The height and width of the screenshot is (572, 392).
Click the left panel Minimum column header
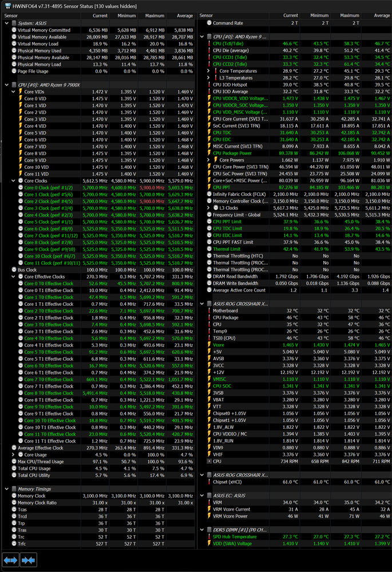[123, 15]
